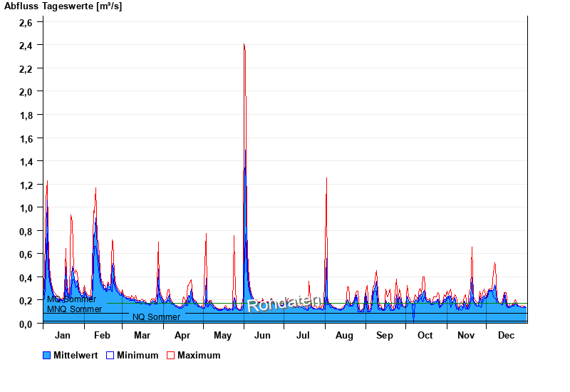This screenshot has height=392, width=570.
Task: Click the MNQ Sommer reference line label
Action: pos(74,309)
